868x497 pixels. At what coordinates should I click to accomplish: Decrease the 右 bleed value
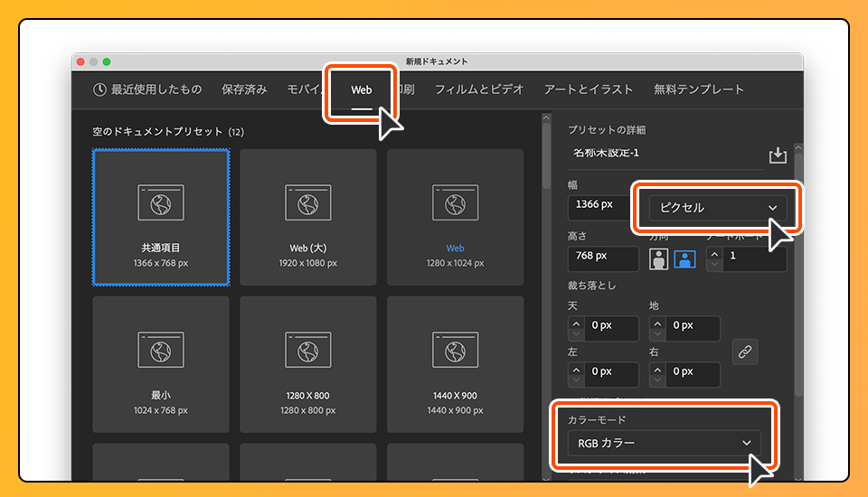[657, 380]
